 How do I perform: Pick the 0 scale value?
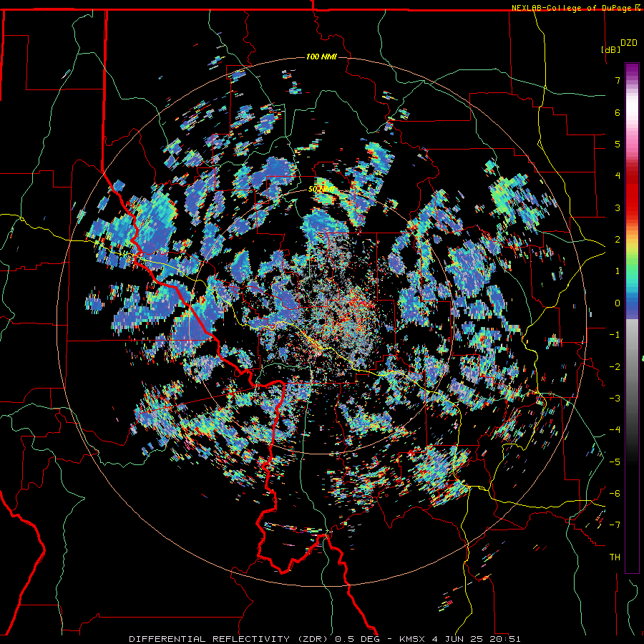pyautogui.click(x=618, y=303)
